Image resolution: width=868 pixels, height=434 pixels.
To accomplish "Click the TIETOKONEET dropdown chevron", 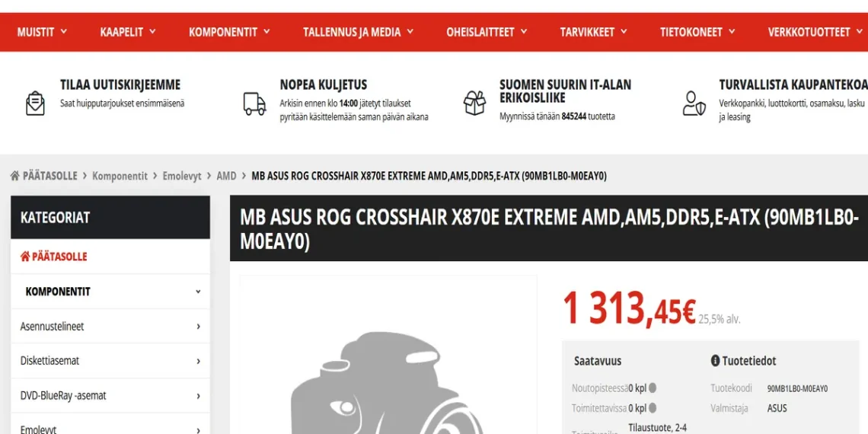I will [x=731, y=31].
